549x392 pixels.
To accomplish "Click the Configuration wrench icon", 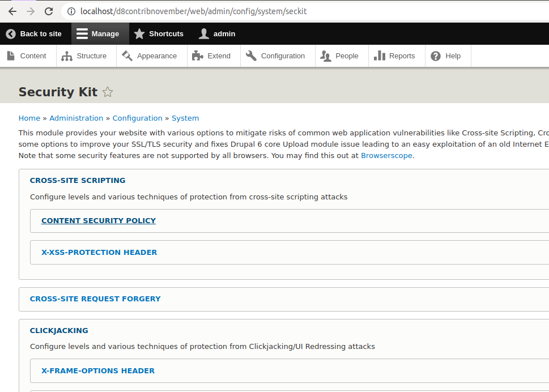I will click(x=250, y=56).
